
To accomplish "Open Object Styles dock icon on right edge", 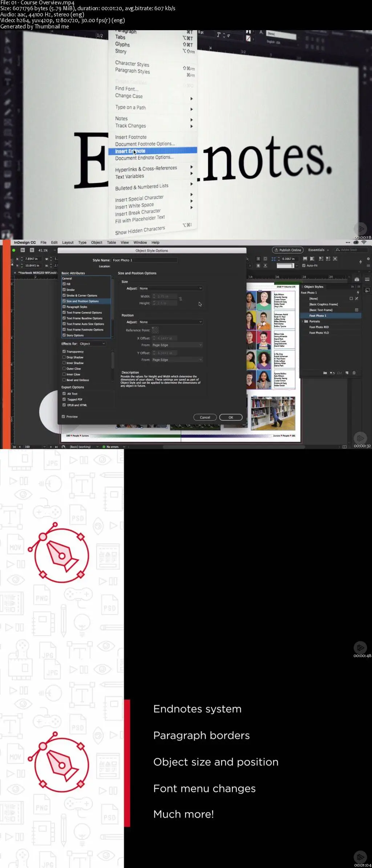I will click(367, 290).
